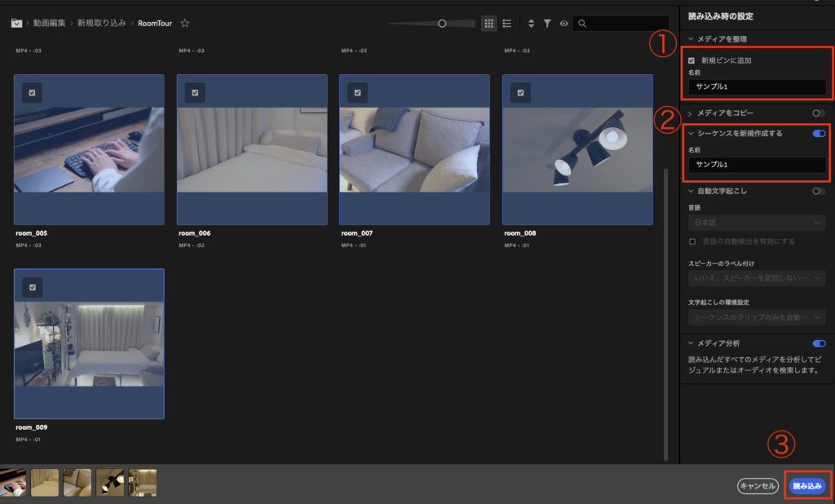Enable the 自動文字起こし toggle
This screenshot has height=504, width=835.
pyautogui.click(x=819, y=191)
